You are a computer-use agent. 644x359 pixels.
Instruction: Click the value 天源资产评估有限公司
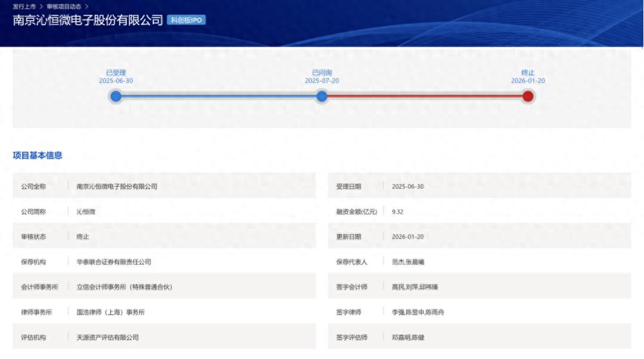108,337
